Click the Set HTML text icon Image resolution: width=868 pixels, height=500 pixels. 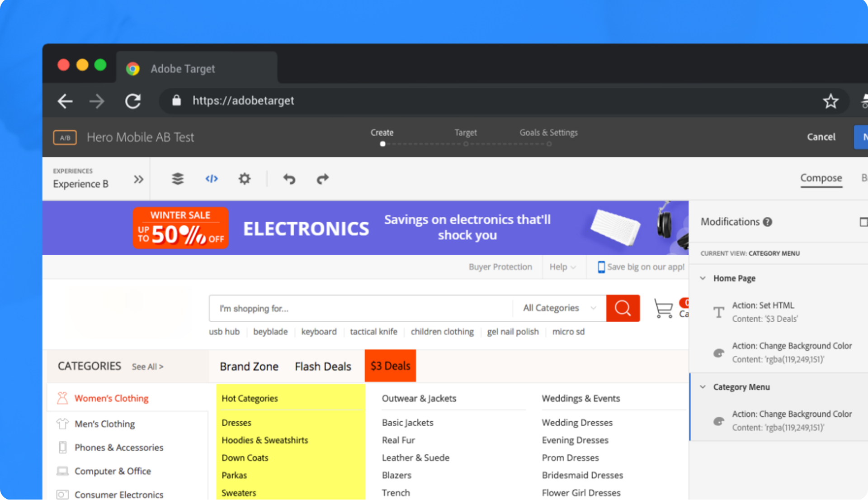pos(719,312)
